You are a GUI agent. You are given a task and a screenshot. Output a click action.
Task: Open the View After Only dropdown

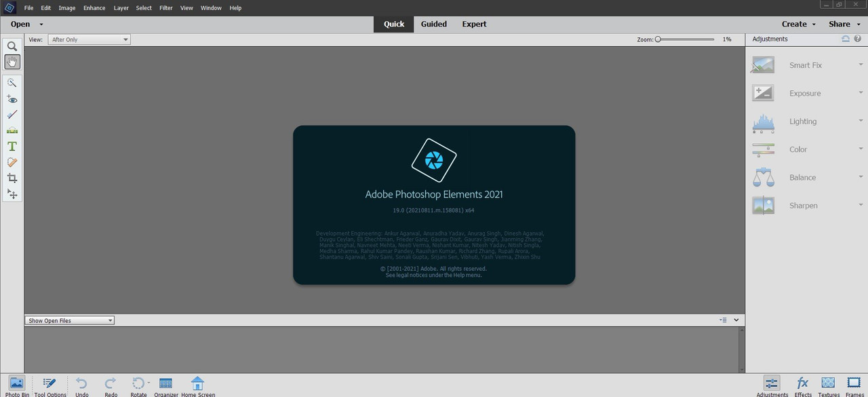tap(89, 39)
